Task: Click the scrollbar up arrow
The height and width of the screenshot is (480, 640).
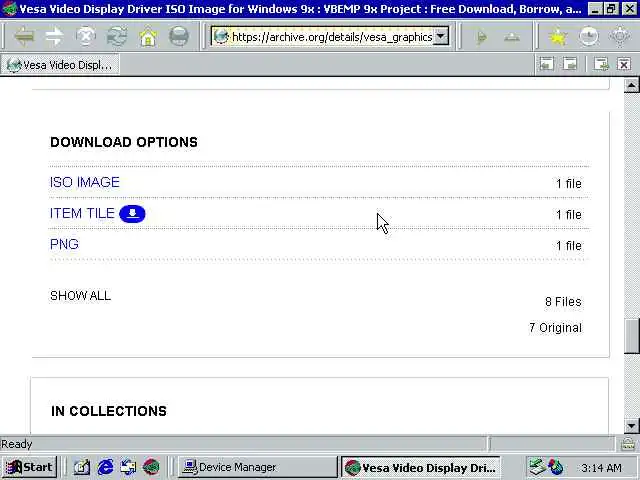Action: pos(631,85)
